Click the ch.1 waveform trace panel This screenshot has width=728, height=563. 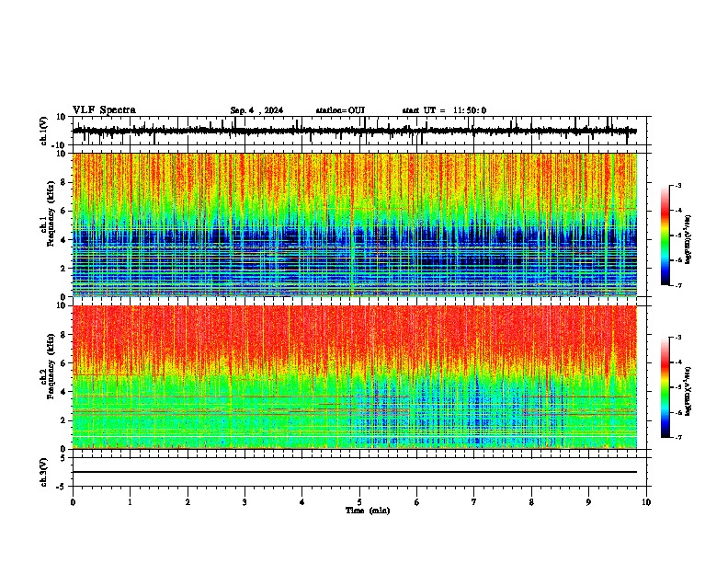tap(361, 131)
